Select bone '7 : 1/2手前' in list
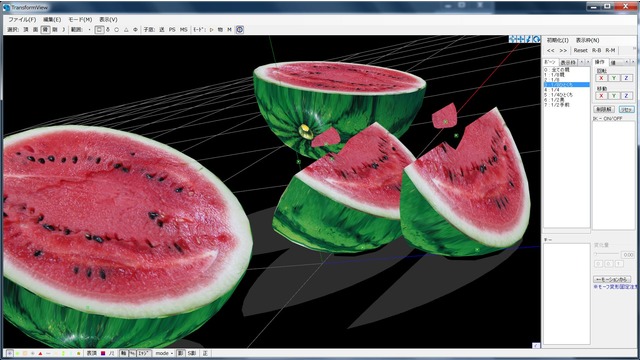 click(x=566, y=104)
